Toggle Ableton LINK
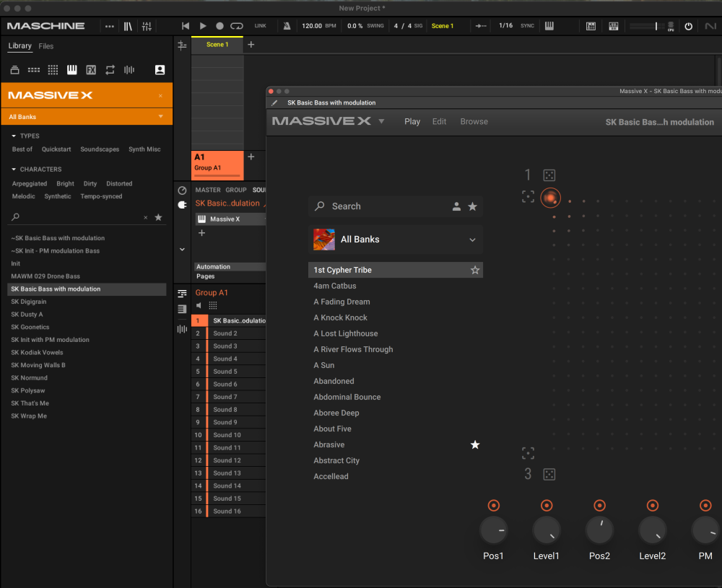The image size is (722, 588). click(260, 26)
